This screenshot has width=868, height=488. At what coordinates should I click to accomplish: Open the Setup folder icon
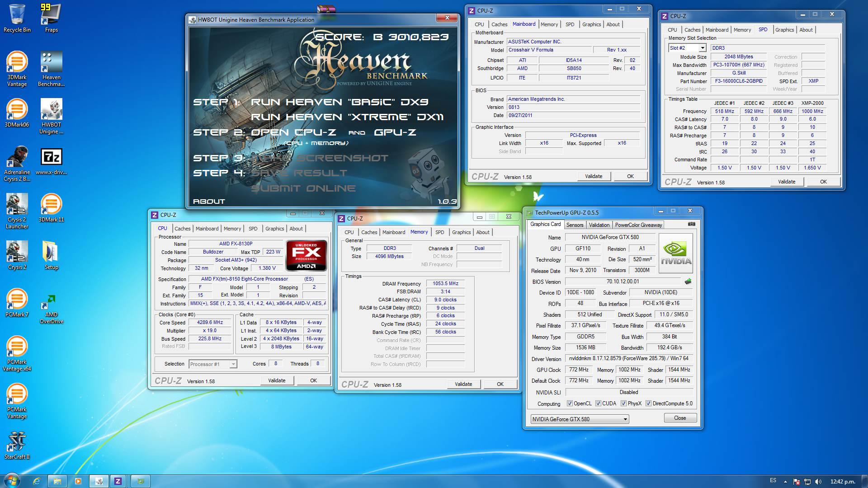point(51,255)
